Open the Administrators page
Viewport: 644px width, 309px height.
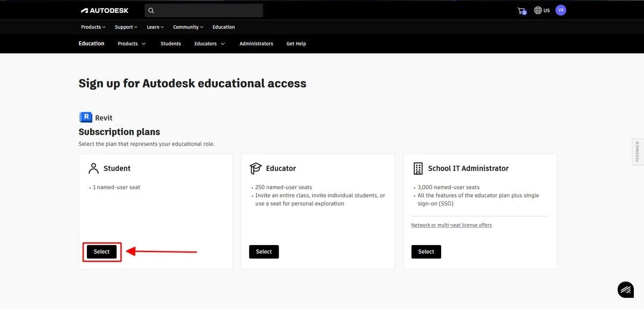(x=256, y=44)
